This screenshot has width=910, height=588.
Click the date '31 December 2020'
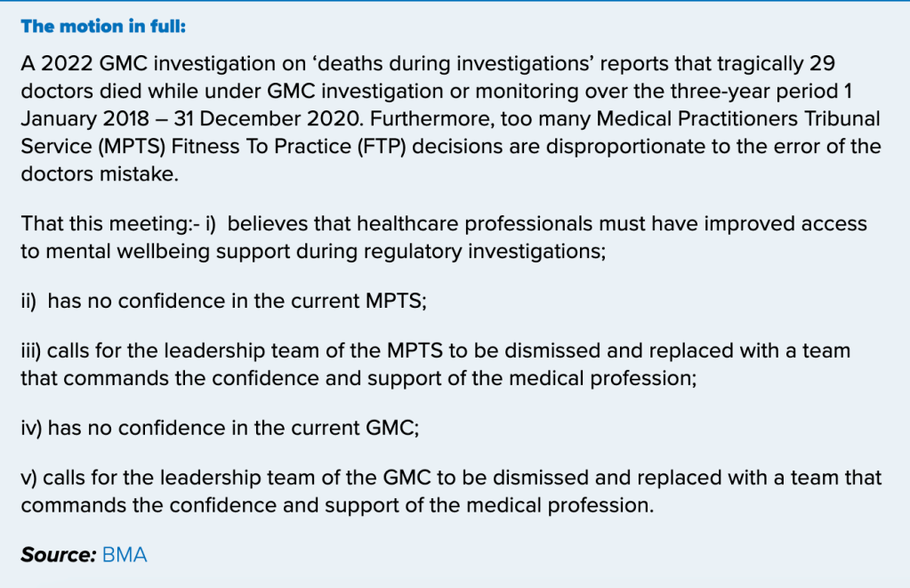pos(220,118)
